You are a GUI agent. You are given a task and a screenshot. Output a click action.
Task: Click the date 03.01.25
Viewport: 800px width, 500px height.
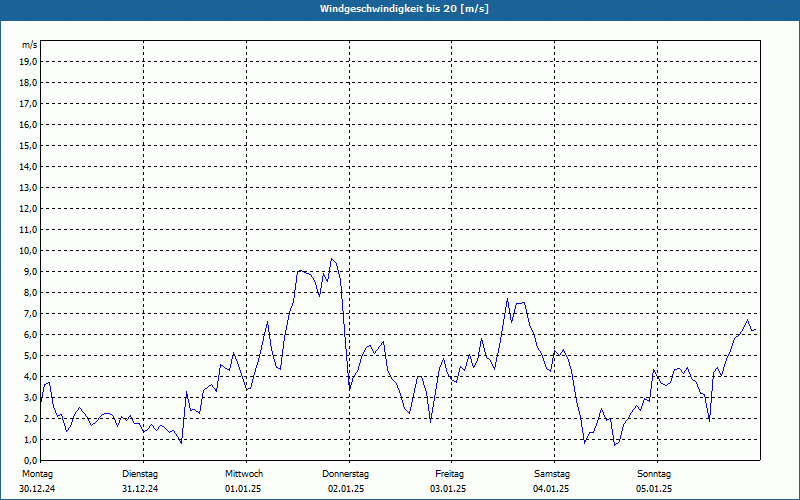coord(448,489)
